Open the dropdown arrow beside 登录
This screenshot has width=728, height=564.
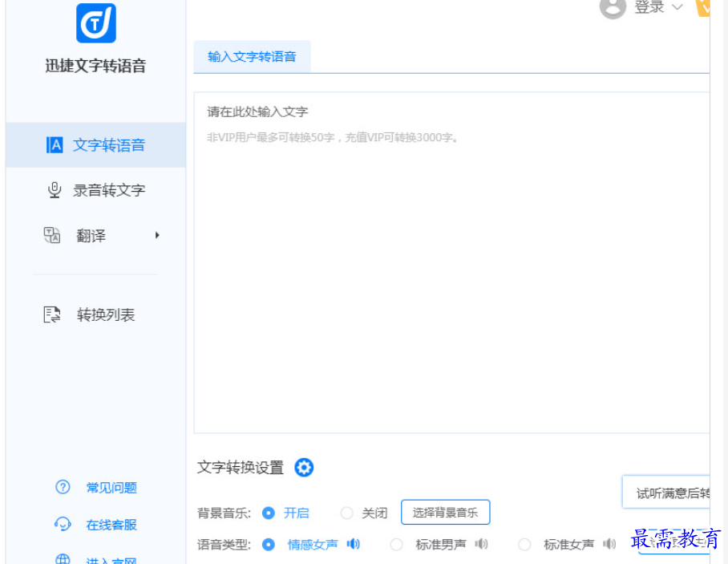(677, 7)
